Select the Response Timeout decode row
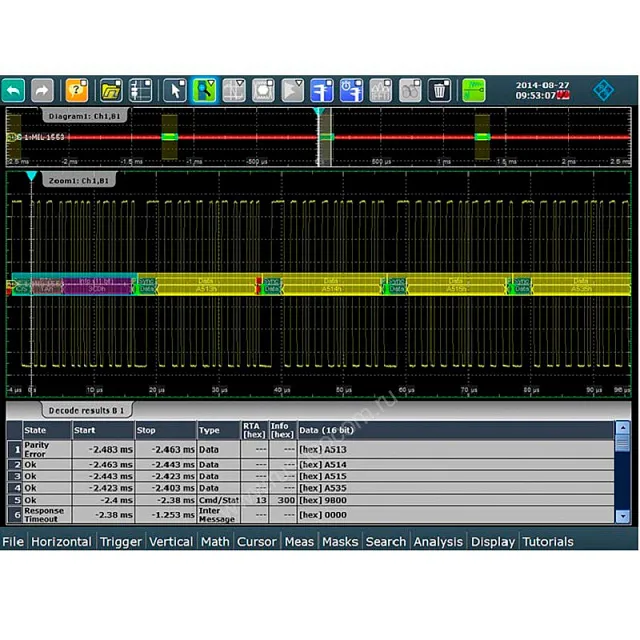Viewport: 640px width, 640px height. coord(300,515)
